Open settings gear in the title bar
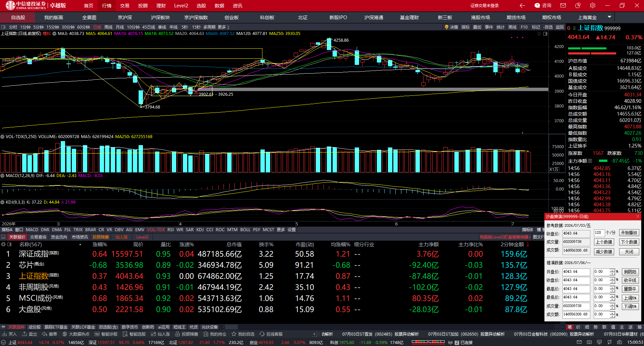 click(x=593, y=5)
